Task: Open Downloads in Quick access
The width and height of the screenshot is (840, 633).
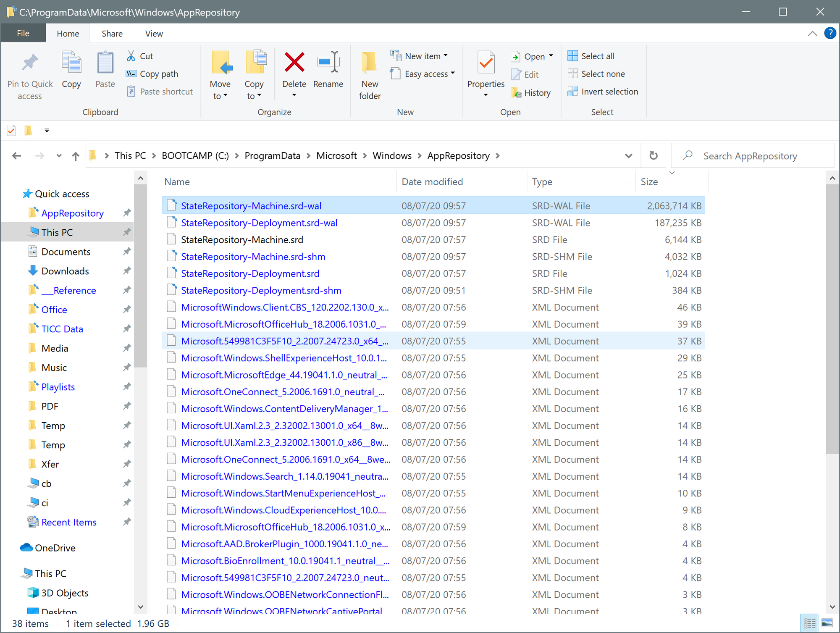Action: pos(65,271)
